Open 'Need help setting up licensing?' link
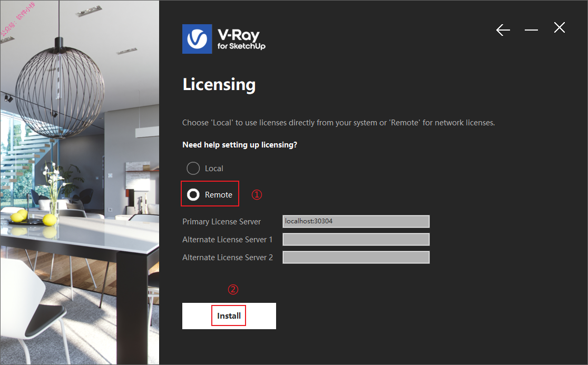This screenshot has width=588, height=365. pyautogui.click(x=240, y=145)
